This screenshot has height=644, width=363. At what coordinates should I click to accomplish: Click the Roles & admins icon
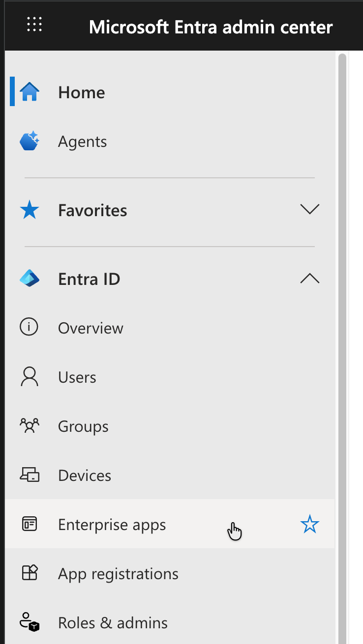30,622
